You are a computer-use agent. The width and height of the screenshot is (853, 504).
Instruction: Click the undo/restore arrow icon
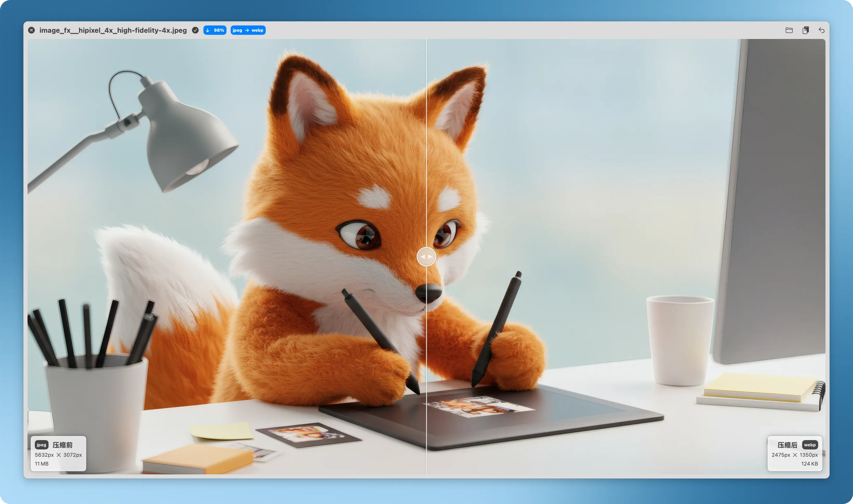tap(821, 30)
